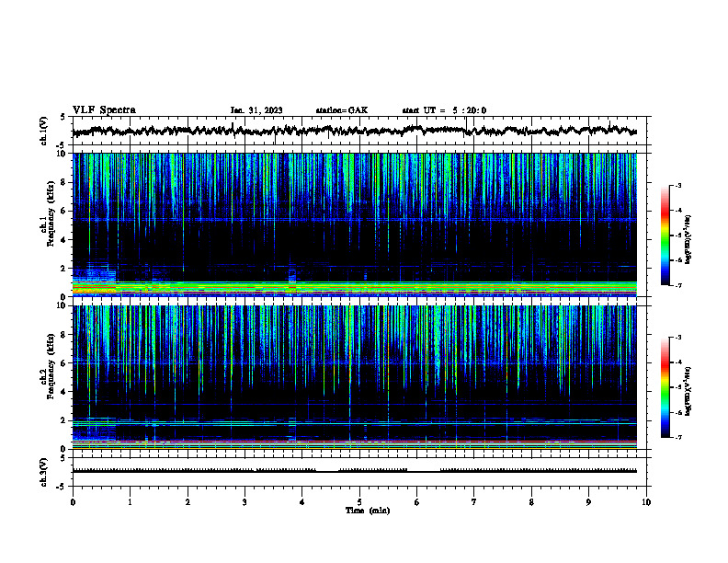Click the "Time (min)" axis label
The height and width of the screenshot is (563, 728).
[368, 511]
